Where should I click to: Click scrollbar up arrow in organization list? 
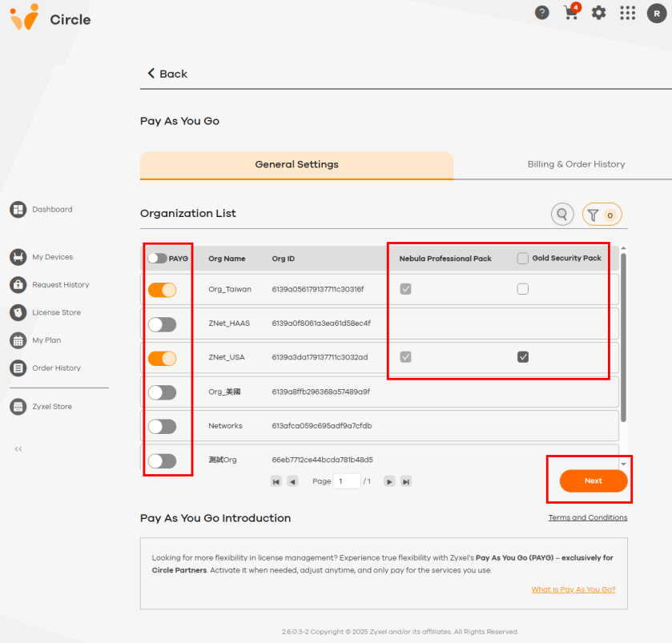click(623, 248)
